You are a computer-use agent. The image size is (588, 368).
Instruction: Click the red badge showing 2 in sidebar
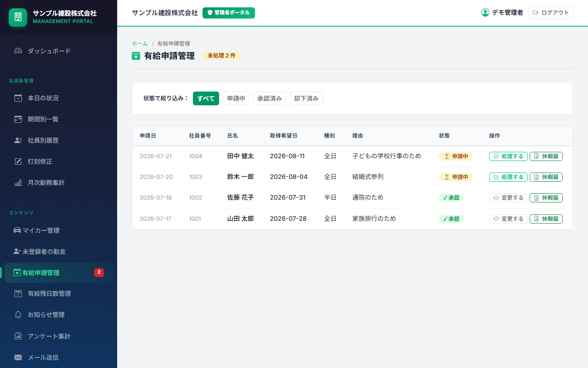(99, 272)
